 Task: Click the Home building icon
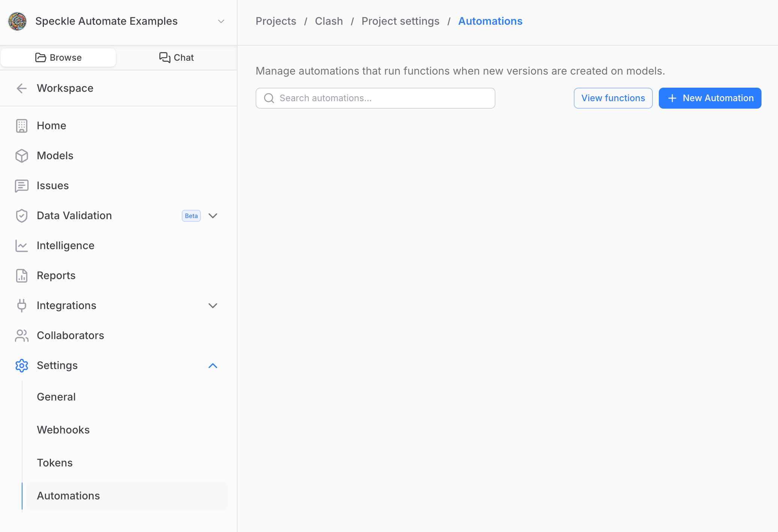click(x=22, y=126)
